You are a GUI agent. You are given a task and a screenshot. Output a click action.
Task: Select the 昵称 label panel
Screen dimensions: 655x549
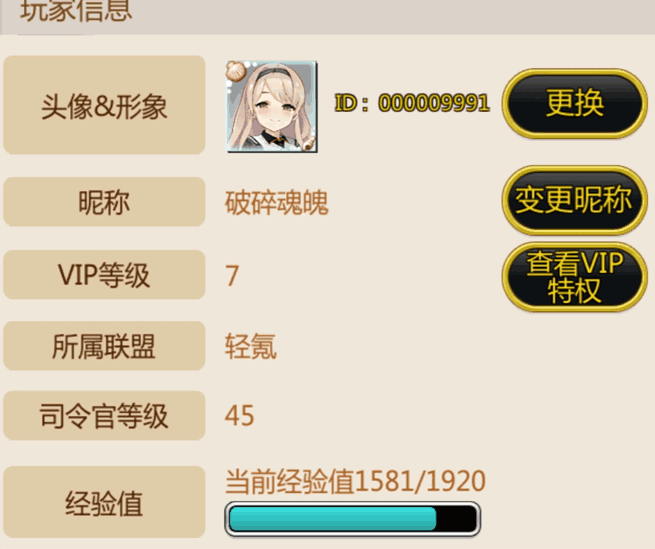[104, 202]
